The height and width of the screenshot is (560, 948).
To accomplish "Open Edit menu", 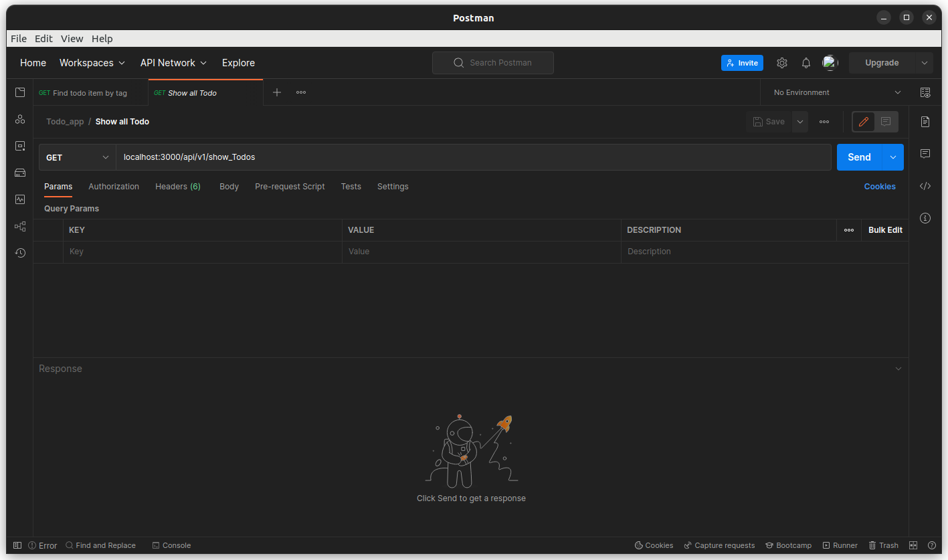I will 43,39.
